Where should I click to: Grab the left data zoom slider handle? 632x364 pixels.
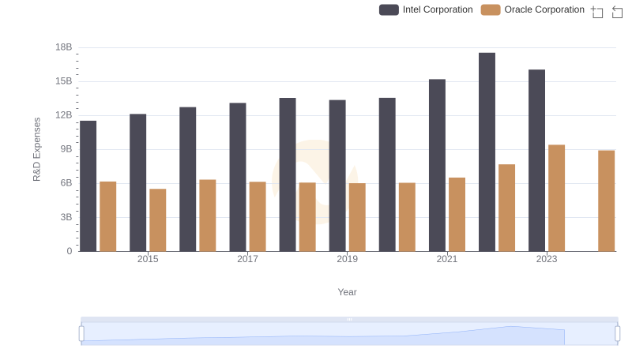(x=81, y=334)
